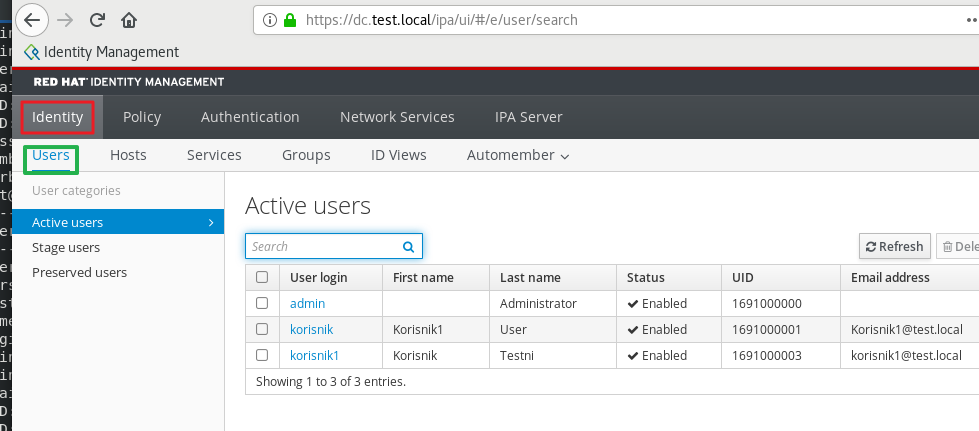Toggle the select-all users checkbox

click(262, 277)
